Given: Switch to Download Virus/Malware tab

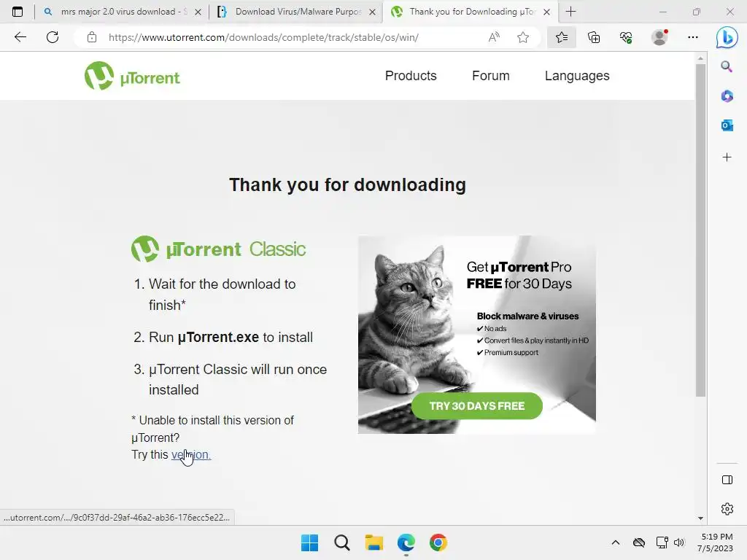Looking at the screenshot, I should (x=297, y=12).
